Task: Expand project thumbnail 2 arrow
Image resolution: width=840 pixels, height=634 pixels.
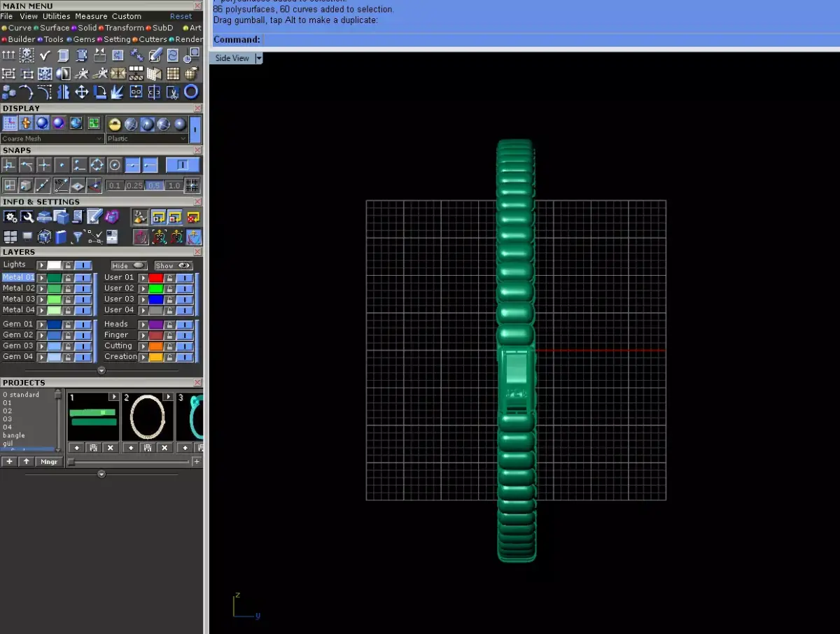Action: point(168,397)
